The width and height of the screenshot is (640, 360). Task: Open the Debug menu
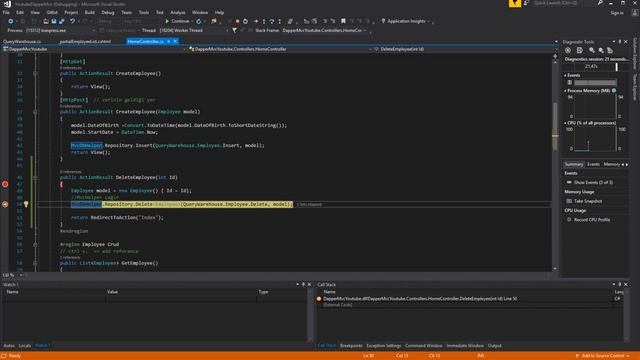[x=108, y=13]
